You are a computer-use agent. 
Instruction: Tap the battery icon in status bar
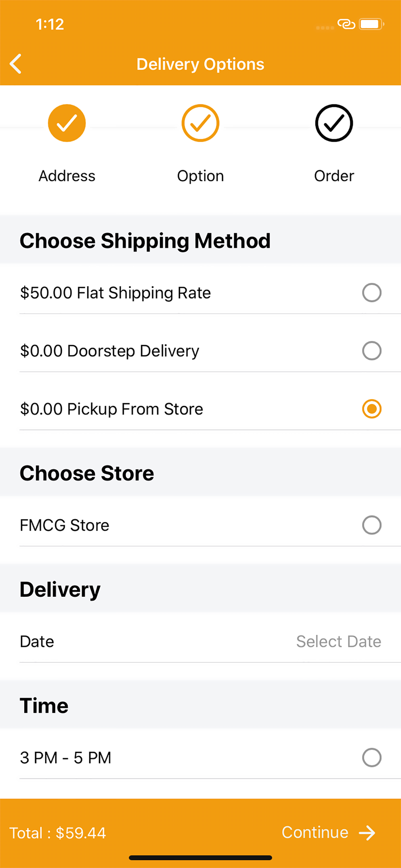pyautogui.click(x=371, y=24)
